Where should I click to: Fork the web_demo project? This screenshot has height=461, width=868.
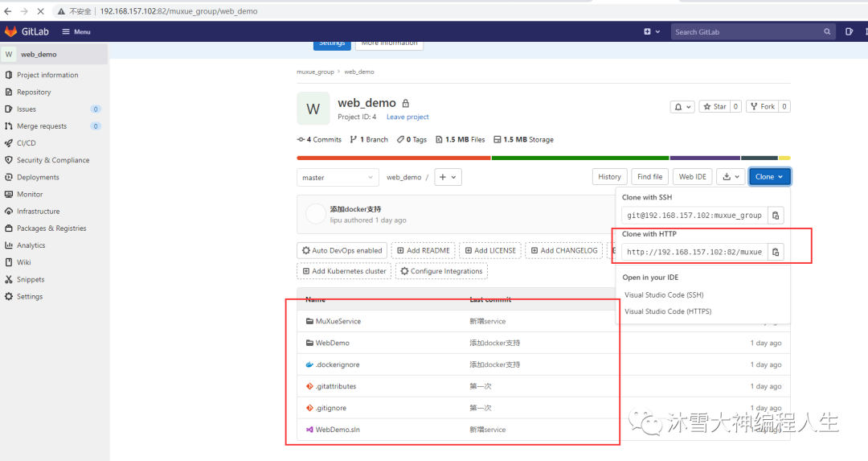point(762,106)
